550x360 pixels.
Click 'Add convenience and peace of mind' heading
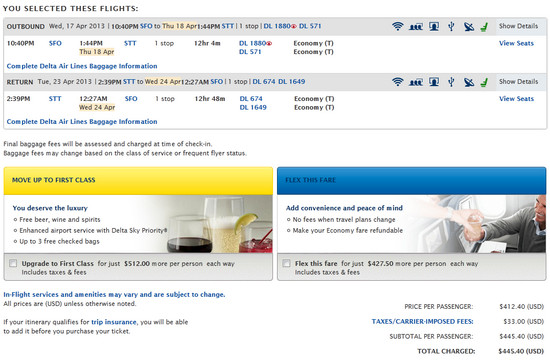(x=344, y=208)
